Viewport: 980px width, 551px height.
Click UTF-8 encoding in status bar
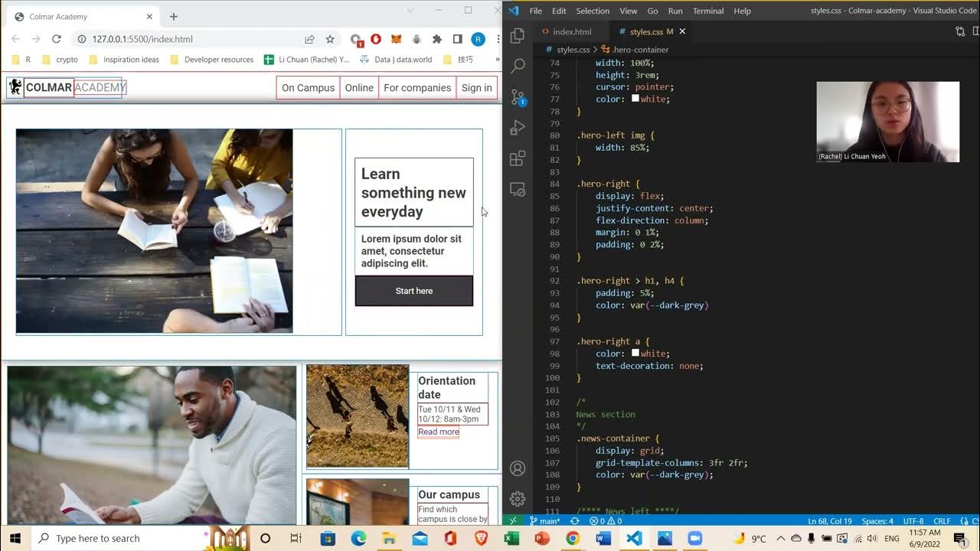[913, 520]
